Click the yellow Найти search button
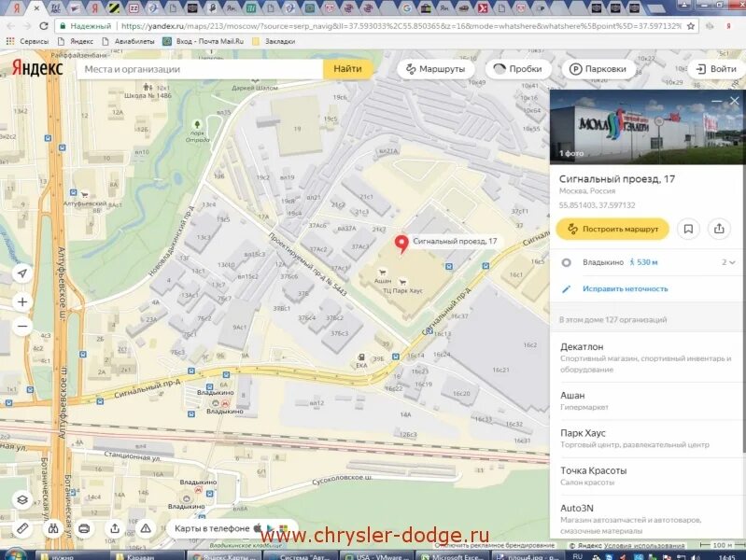The width and height of the screenshot is (746, 560). tap(347, 69)
